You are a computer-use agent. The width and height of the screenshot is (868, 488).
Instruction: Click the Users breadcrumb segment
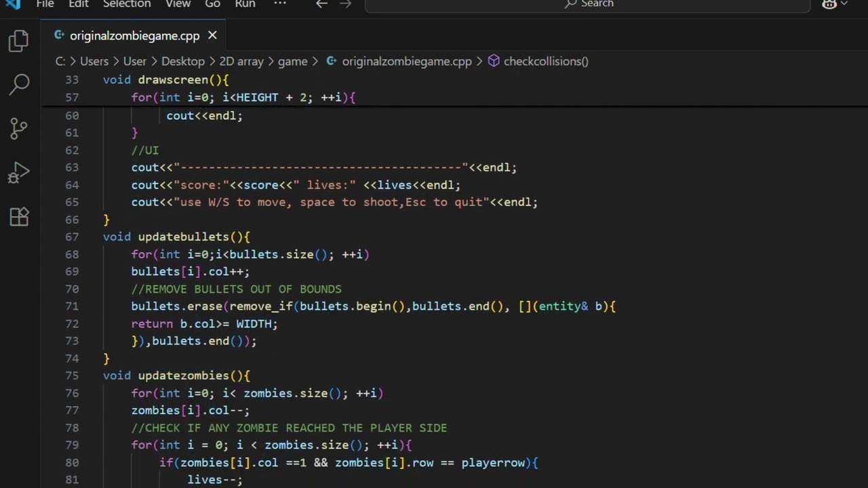tap(94, 61)
